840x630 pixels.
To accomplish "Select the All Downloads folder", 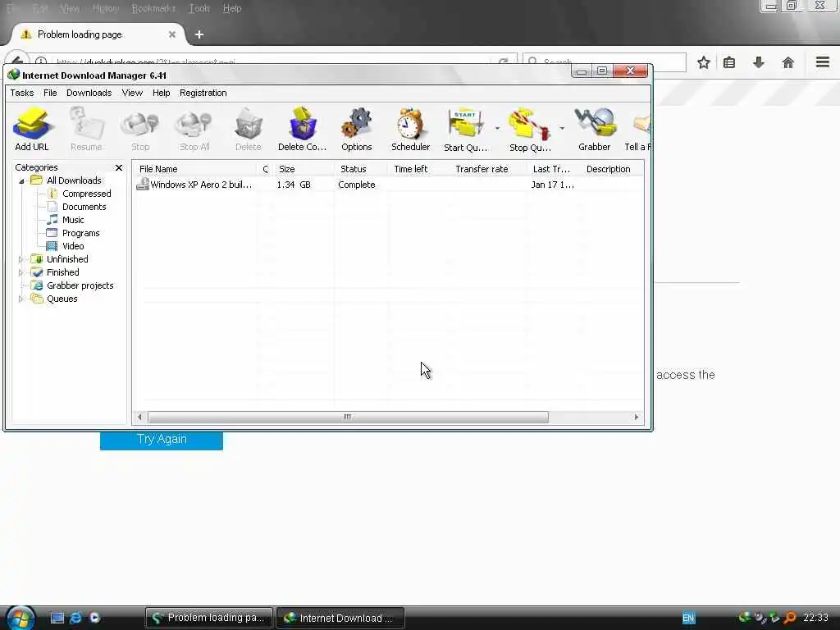I will click(73, 180).
